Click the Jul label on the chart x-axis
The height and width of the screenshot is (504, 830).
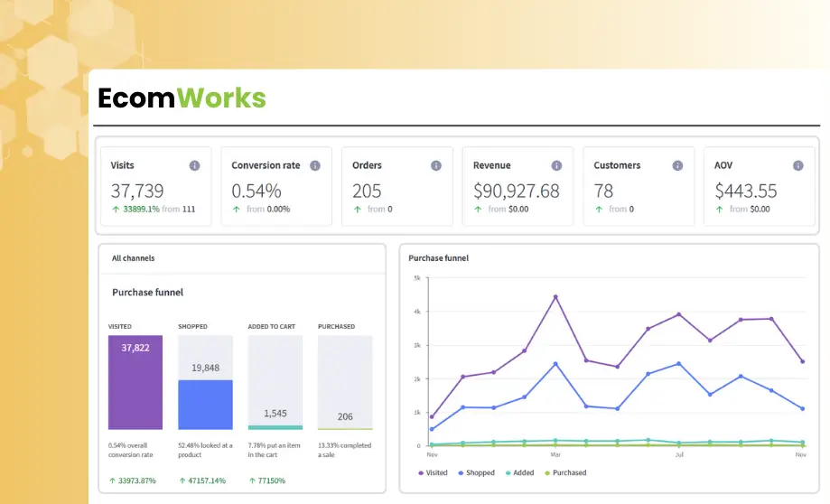pos(679,454)
